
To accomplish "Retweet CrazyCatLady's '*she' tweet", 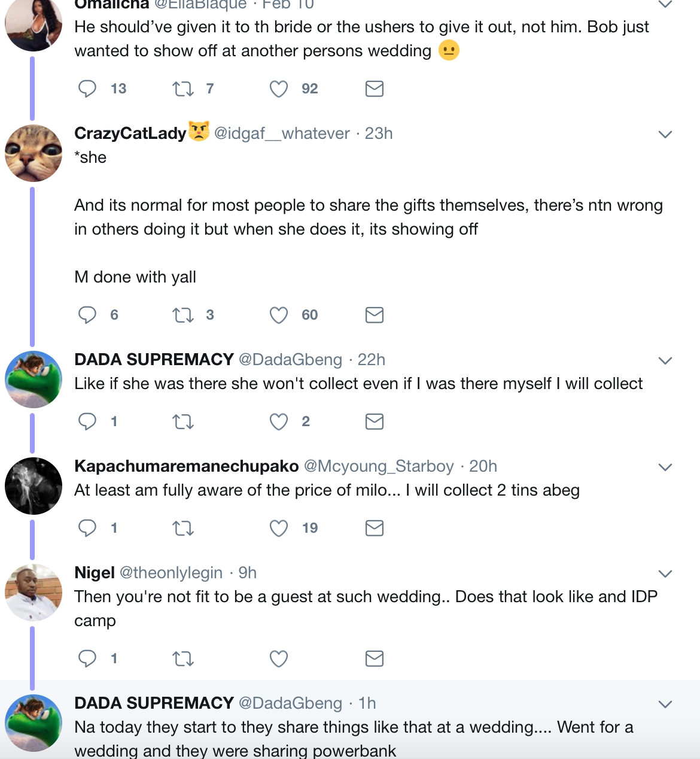I will 182,315.
